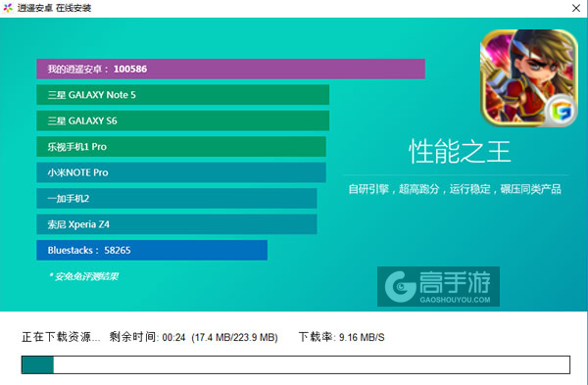Select the Bluestacks 58265 bar
This screenshot has height=385, width=588.
tap(152, 250)
